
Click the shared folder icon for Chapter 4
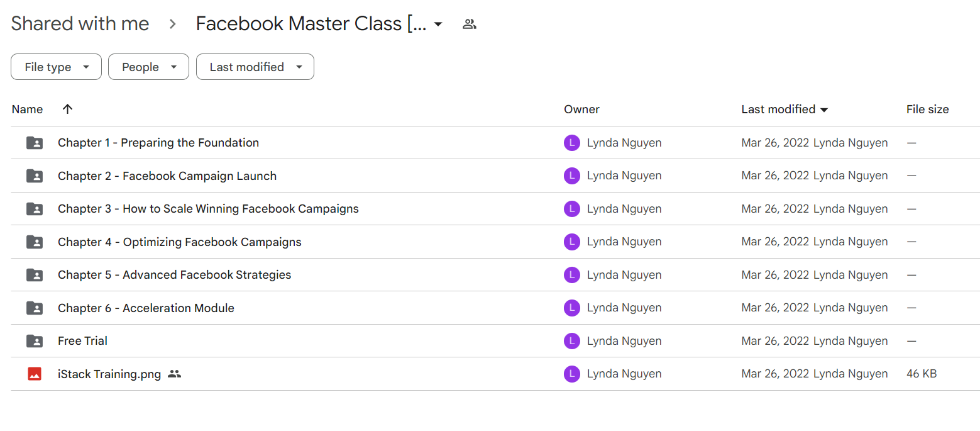[35, 242]
